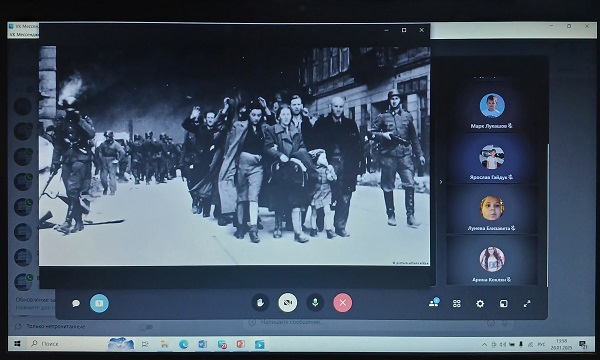Open the Windows Start menu

[x=17, y=344]
